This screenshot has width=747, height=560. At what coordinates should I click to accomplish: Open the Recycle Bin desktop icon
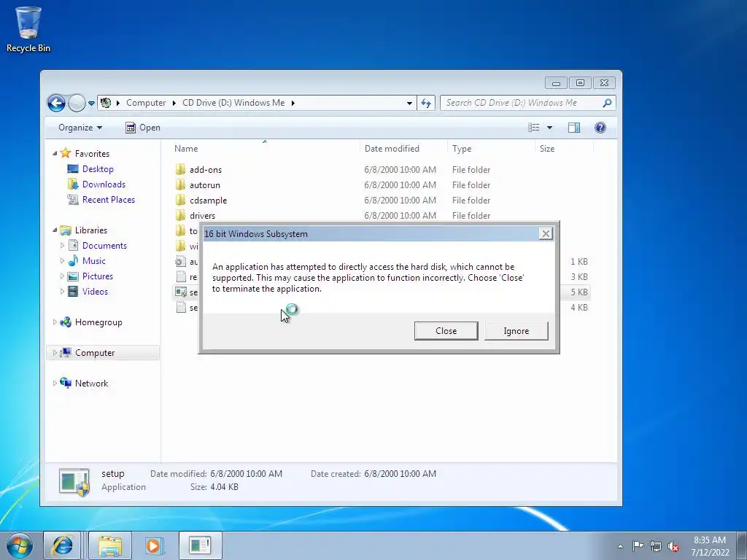tap(28, 28)
